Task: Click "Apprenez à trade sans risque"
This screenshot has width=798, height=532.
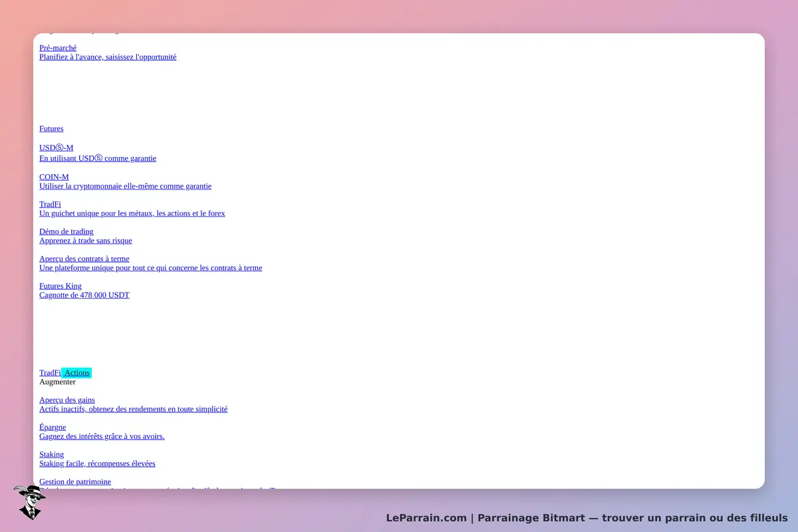Action: [86, 241]
